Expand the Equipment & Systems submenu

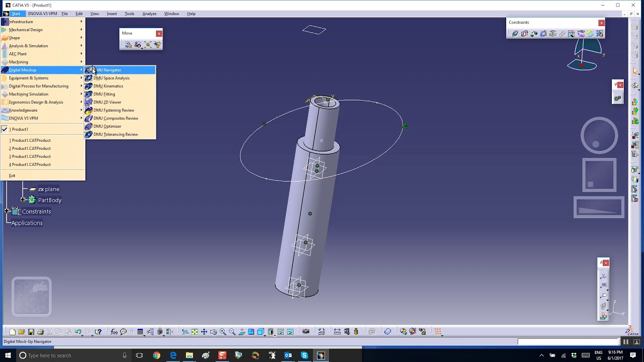(43, 78)
